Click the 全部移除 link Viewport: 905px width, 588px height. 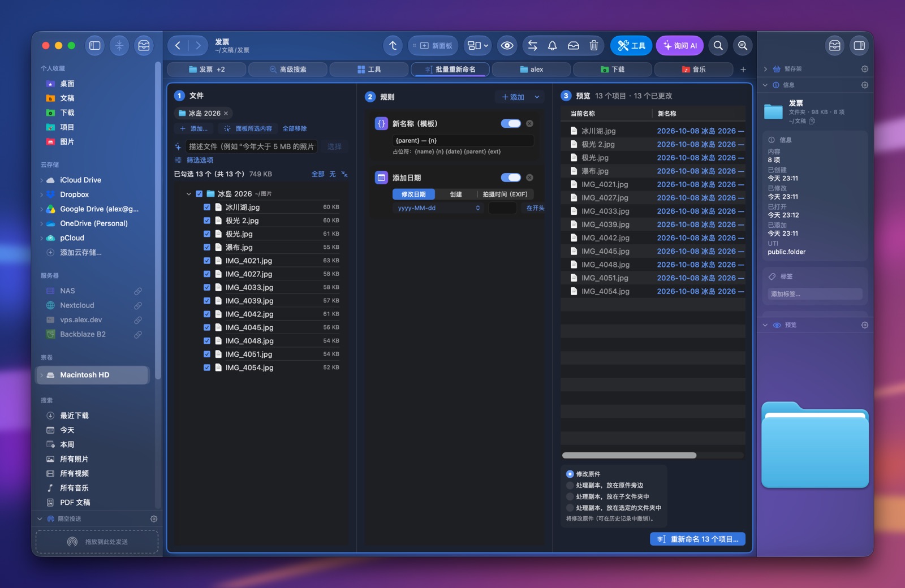point(295,129)
